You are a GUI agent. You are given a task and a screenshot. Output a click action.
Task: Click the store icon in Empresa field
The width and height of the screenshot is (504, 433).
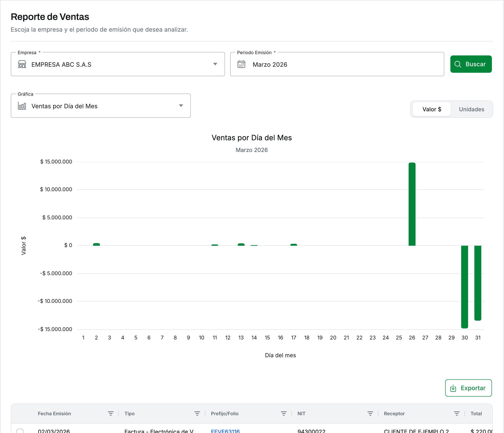[x=22, y=64]
